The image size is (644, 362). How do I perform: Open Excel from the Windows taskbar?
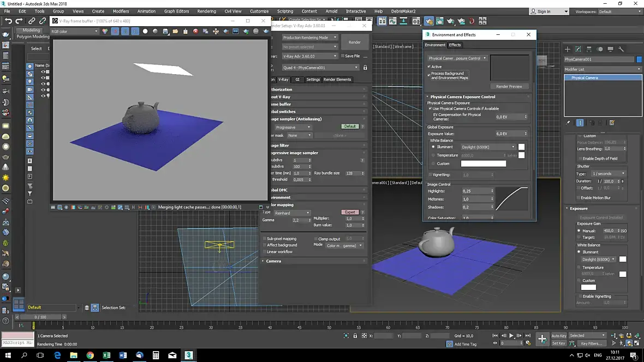(106, 355)
